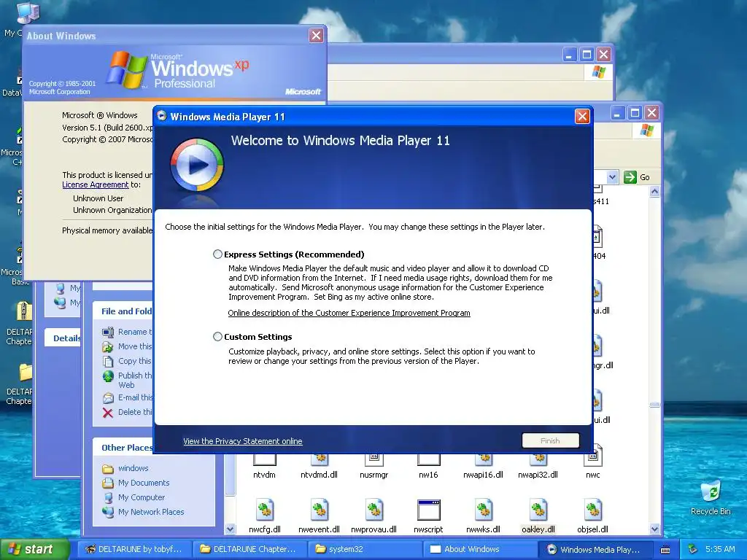The image size is (747, 560).
Task: Select Express Settings (Recommended) radio button
Action: pos(217,254)
